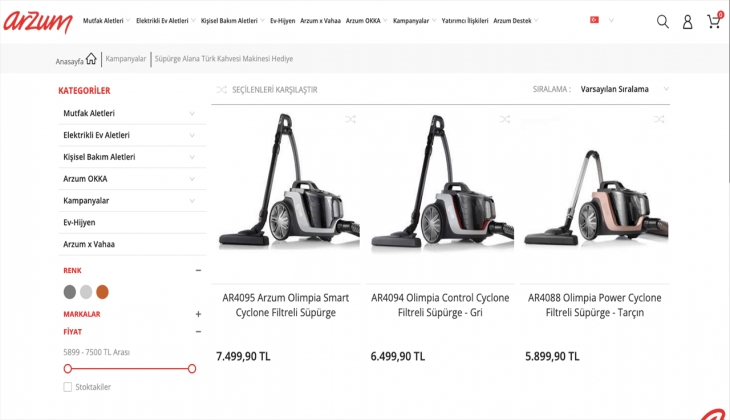Screen dimensions: 730x420
Task: Click compare icon on AR4088 product
Action: coord(658,119)
